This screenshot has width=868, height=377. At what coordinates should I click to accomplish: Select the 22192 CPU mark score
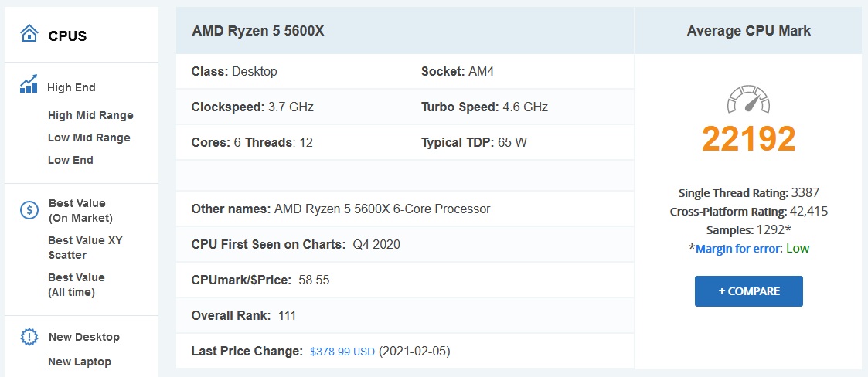[x=748, y=138]
